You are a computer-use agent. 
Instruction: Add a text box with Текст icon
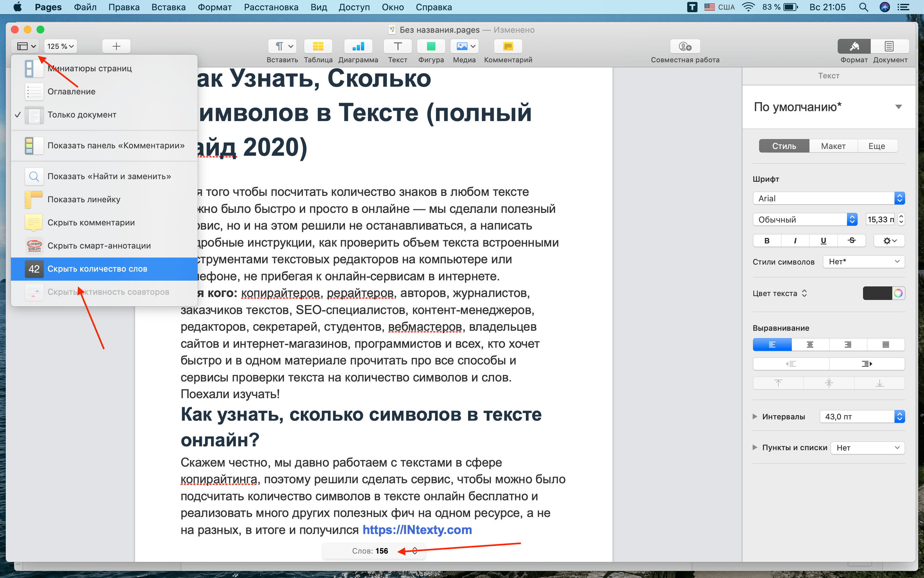click(x=398, y=46)
